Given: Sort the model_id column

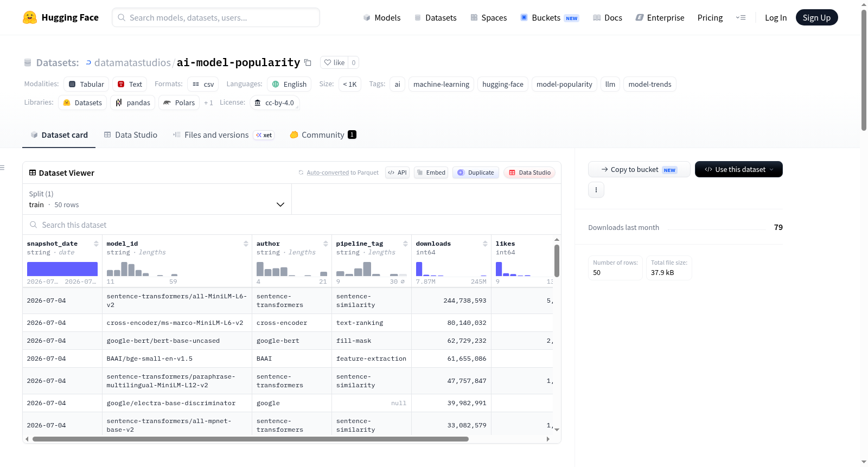Looking at the screenshot, I should pyautogui.click(x=246, y=244).
